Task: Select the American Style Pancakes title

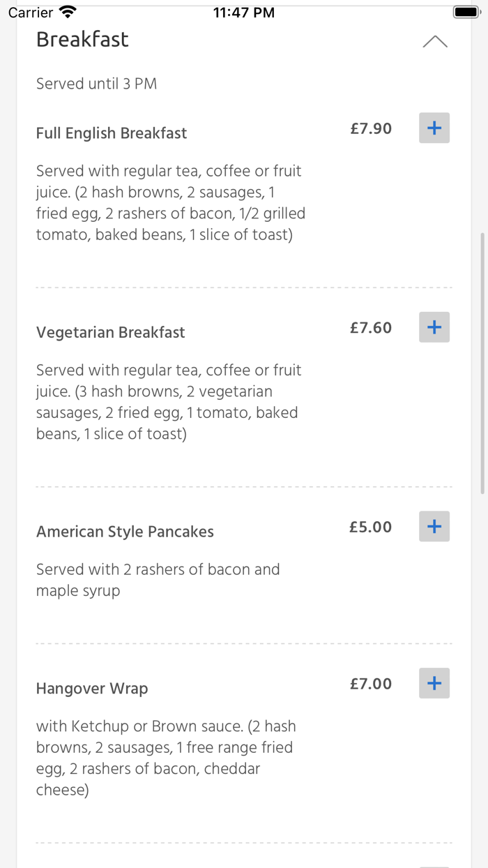Action: (x=125, y=532)
